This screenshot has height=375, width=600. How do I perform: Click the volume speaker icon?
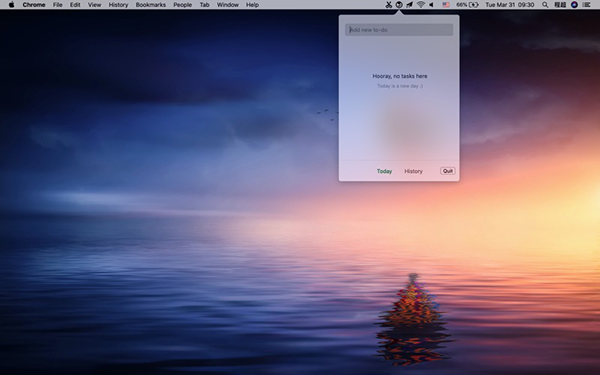[x=431, y=5]
